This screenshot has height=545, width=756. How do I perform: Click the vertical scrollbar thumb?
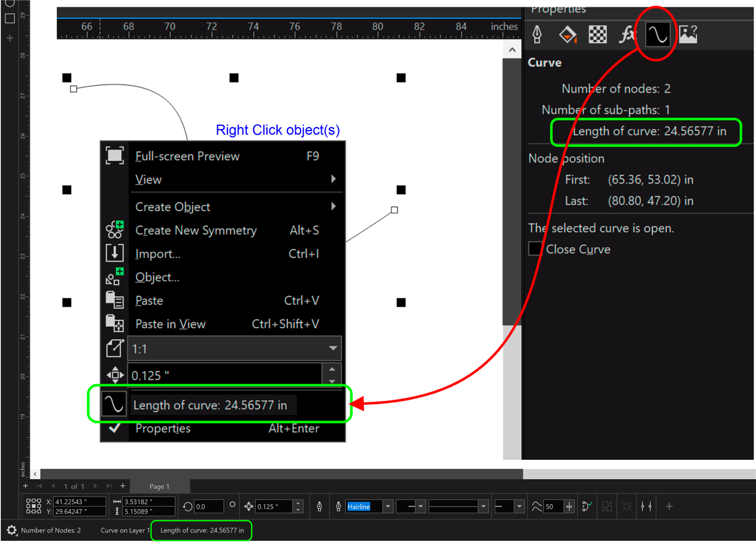coord(512,192)
